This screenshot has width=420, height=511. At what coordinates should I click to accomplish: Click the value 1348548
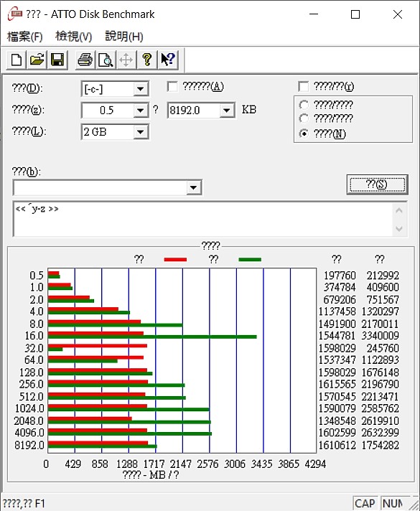[x=337, y=421]
